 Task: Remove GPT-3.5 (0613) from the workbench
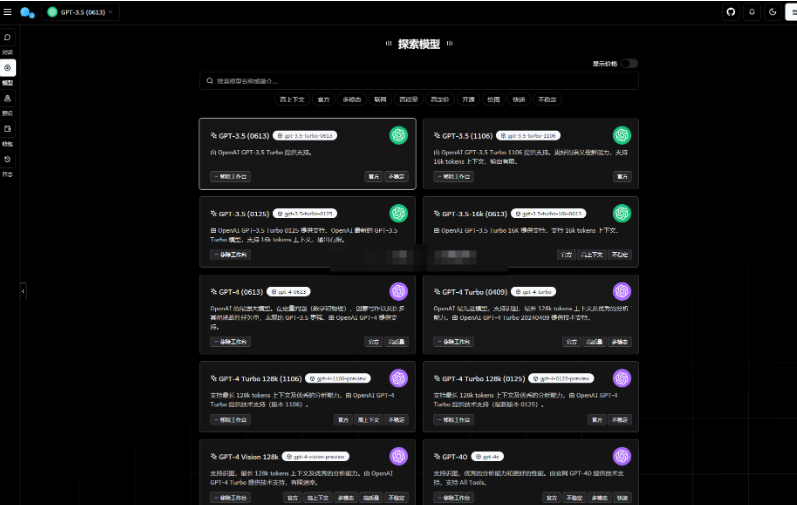[x=230, y=176]
